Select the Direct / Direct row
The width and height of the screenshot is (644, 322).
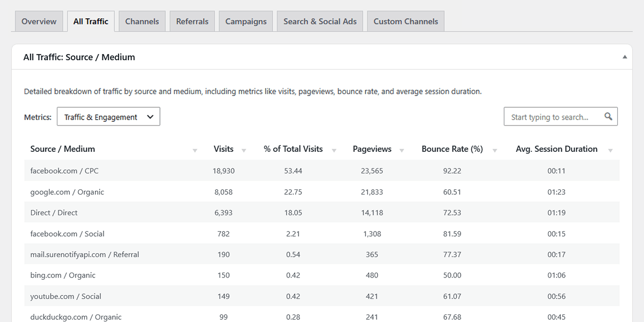pyautogui.click(x=322, y=213)
